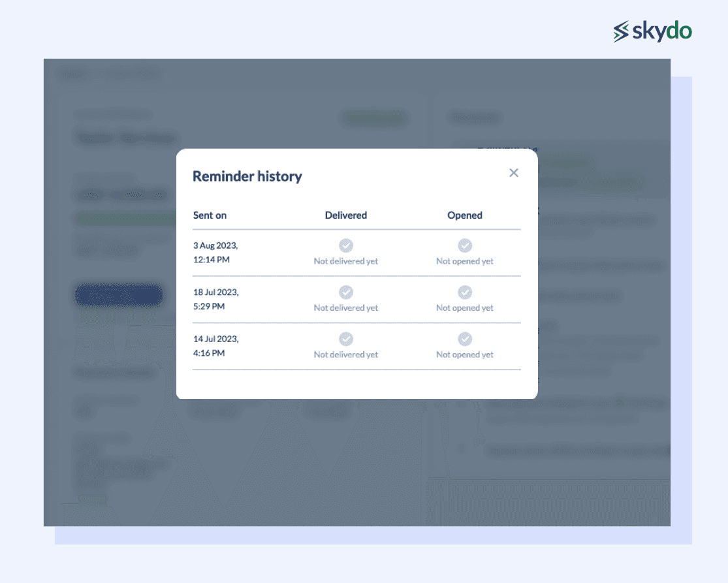728x583 pixels.
Task: Click "Not opened yet" in 14 Jul row
Action: [x=465, y=355]
